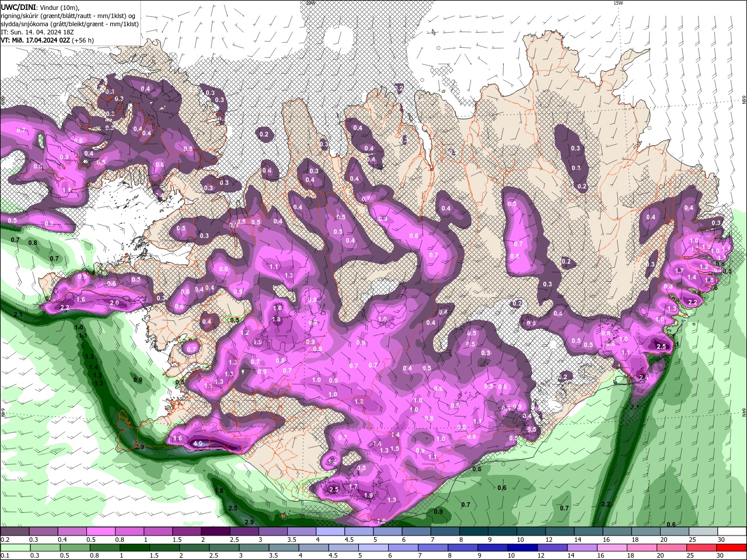Image resolution: width=747 pixels, height=560 pixels.
Task: Click the darkest green 1 swatch in bottom legend
Action: 134,548
